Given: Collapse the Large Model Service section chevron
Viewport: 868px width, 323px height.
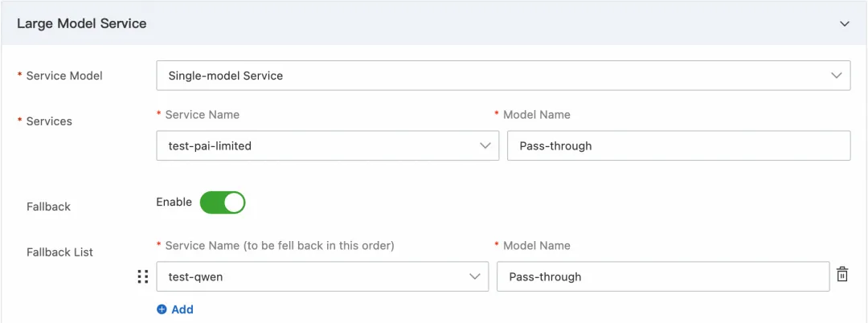Looking at the screenshot, I should coord(845,24).
